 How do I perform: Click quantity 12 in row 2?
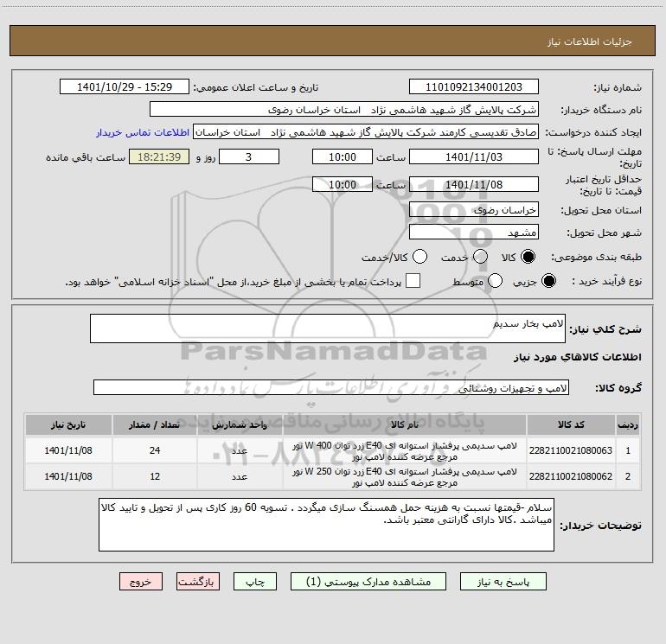155,476
